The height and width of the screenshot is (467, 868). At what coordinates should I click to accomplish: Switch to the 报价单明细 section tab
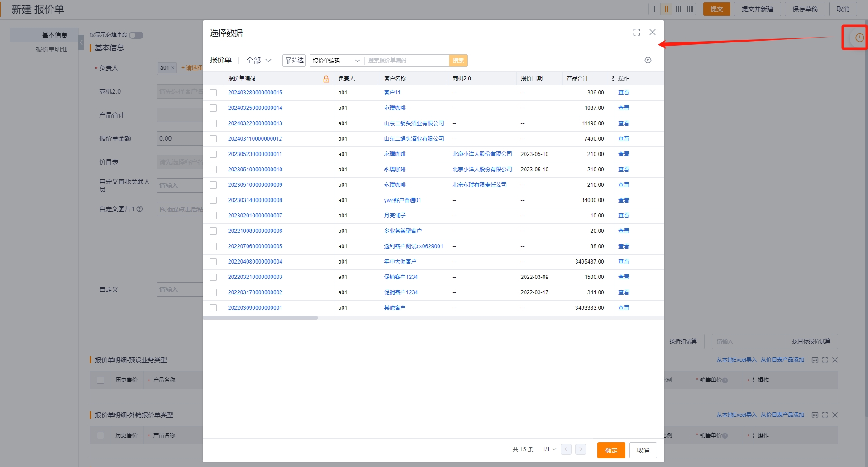click(x=51, y=49)
